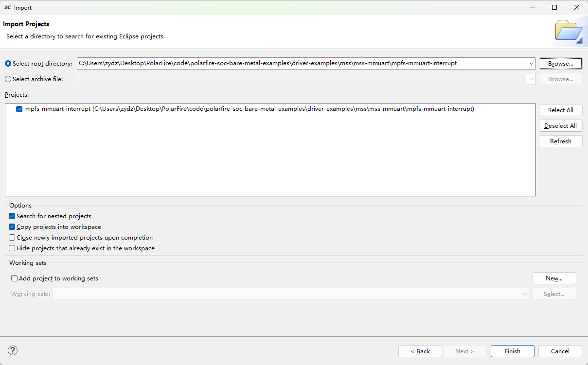Click Browse button for root directory
Viewport: 588px width, 365px height.
click(561, 64)
